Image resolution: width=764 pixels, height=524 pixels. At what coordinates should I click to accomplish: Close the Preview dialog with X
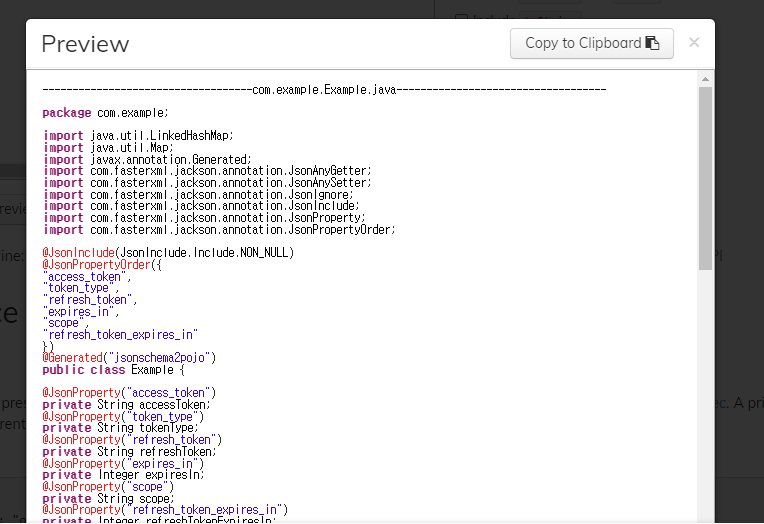694,43
